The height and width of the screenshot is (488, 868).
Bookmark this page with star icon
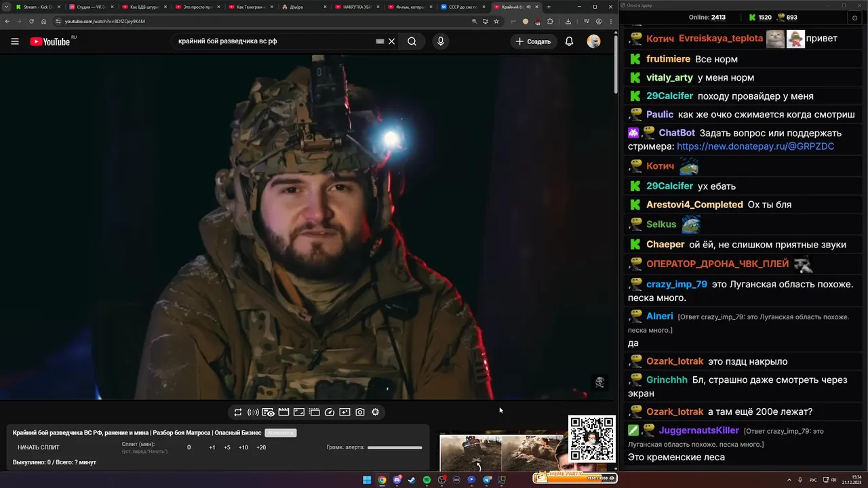tap(496, 21)
